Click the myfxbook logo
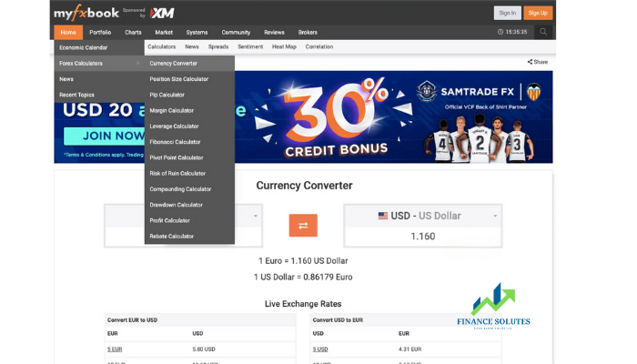 [x=86, y=14]
